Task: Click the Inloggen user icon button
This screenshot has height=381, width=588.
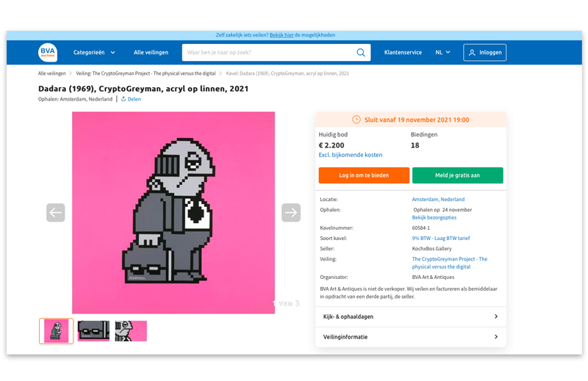Action: tap(484, 53)
